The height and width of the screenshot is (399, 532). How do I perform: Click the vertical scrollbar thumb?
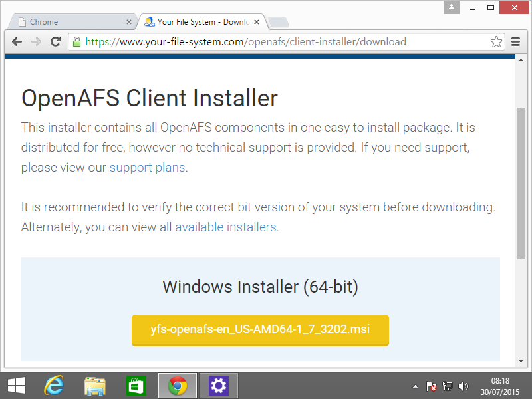click(x=521, y=184)
